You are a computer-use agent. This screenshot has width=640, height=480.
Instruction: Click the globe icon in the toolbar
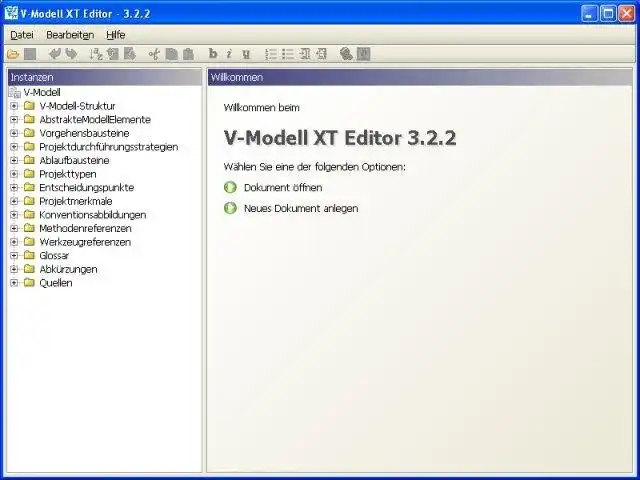[x=346, y=54]
